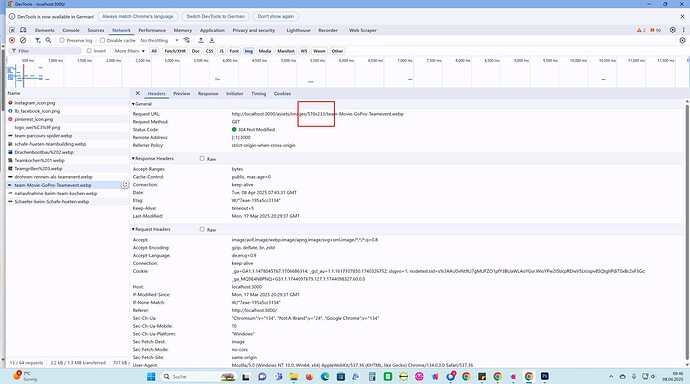This screenshot has width=690, height=384.
Task: Open the DevTools three-dot menu
Action: click(x=683, y=30)
